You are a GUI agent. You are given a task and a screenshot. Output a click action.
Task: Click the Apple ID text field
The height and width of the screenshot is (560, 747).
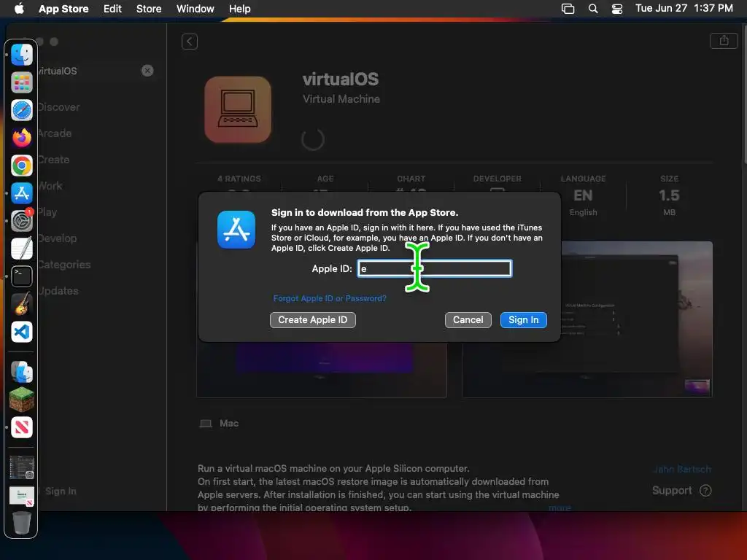435,268
